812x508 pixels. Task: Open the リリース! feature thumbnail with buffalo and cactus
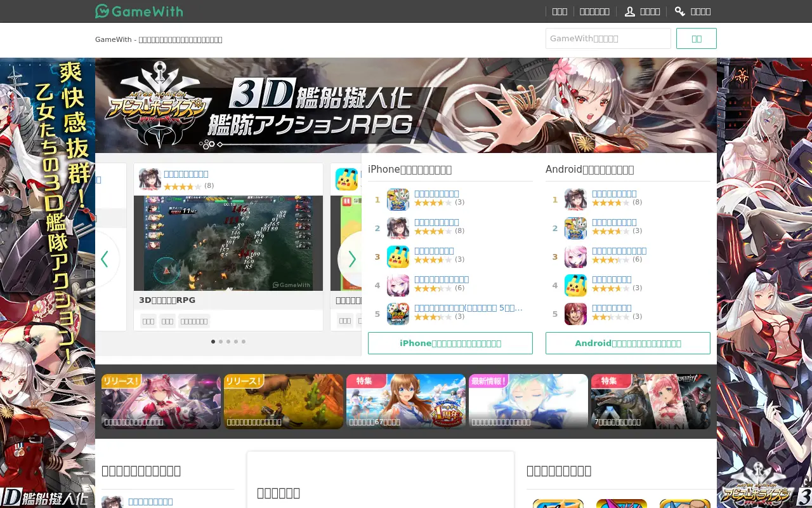tap(284, 401)
